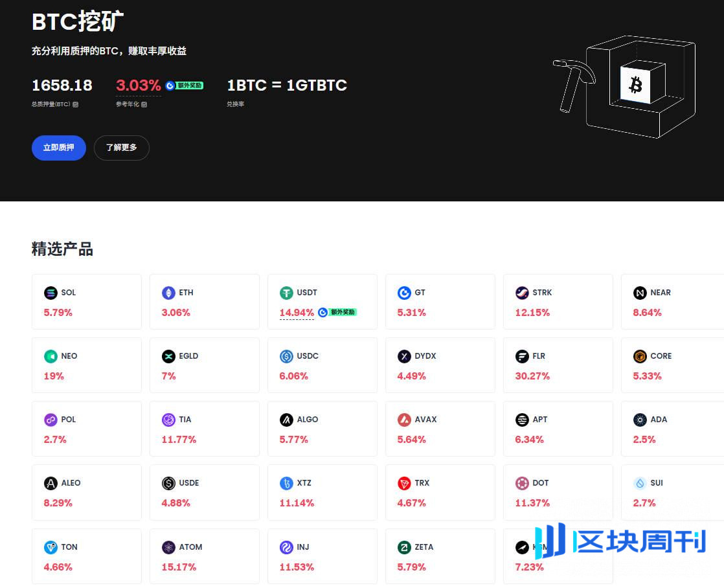Image resolution: width=724 pixels, height=588 pixels.
Task: Click the GT 5.31% rate
Action: pyautogui.click(x=411, y=313)
